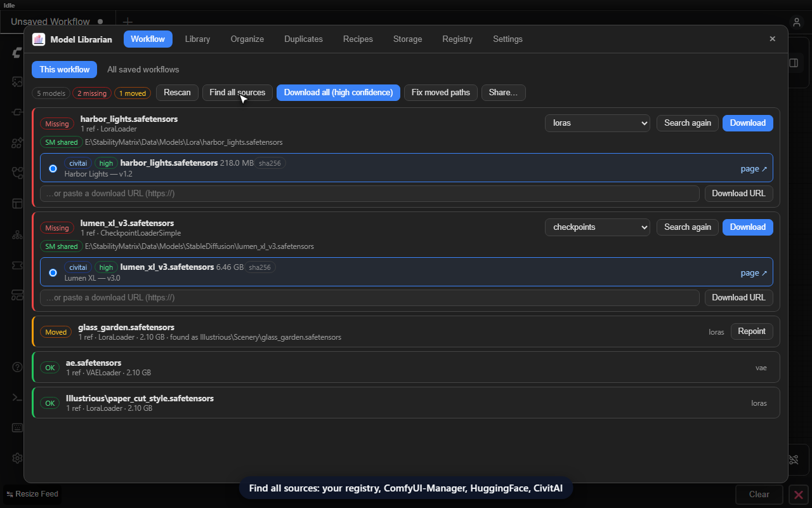
Task: Open the Registry tab
Action: point(457,39)
